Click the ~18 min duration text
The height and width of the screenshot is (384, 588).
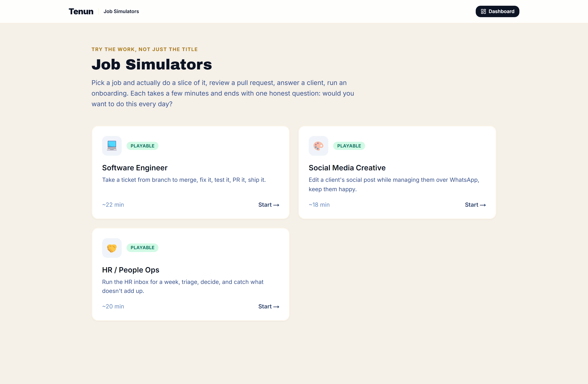(319, 205)
